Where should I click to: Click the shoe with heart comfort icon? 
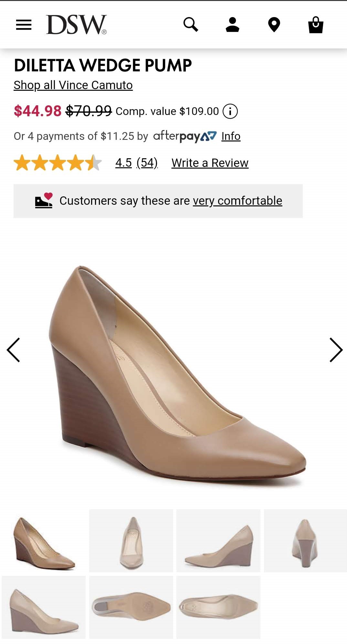pos(44,201)
